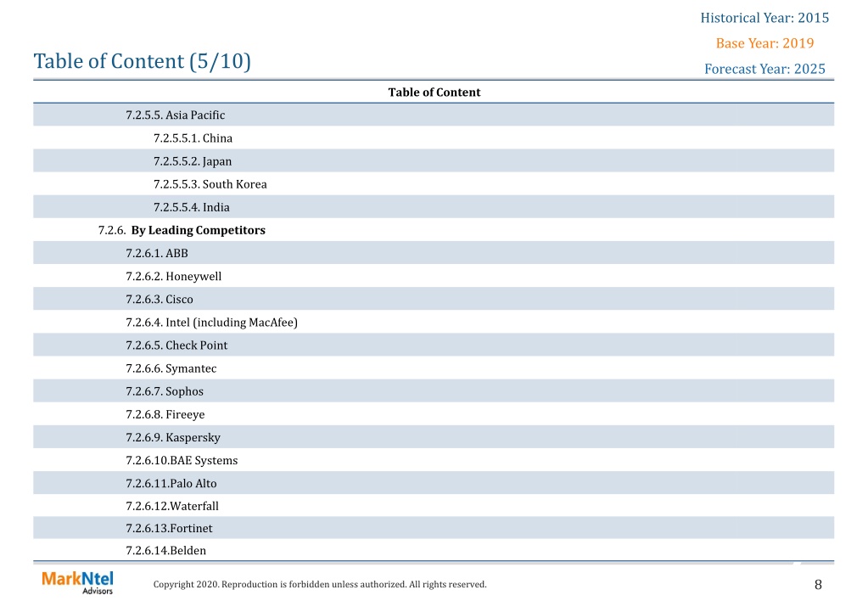Select the '7.2.5.5. Asia Pacific' row

(434, 115)
